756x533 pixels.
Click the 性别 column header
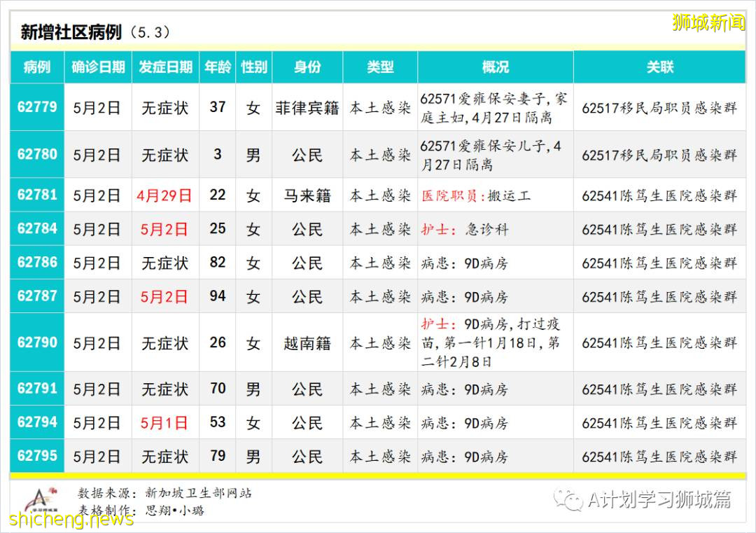point(253,67)
